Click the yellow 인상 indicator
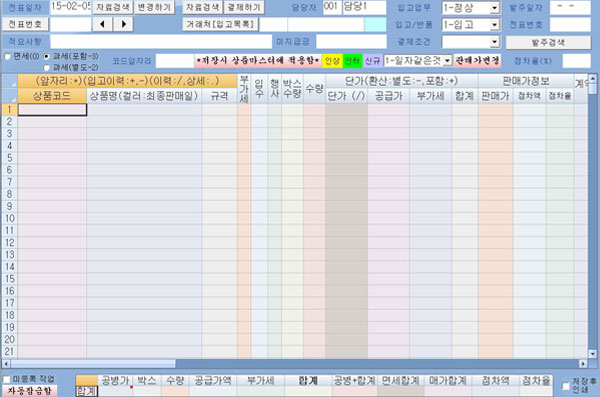The image size is (600, 397). pyautogui.click(x=332, y=60)
